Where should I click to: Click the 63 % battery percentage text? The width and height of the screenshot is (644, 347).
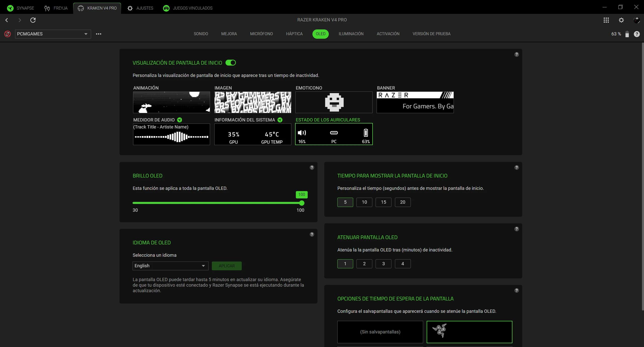(x=616, y=34)
